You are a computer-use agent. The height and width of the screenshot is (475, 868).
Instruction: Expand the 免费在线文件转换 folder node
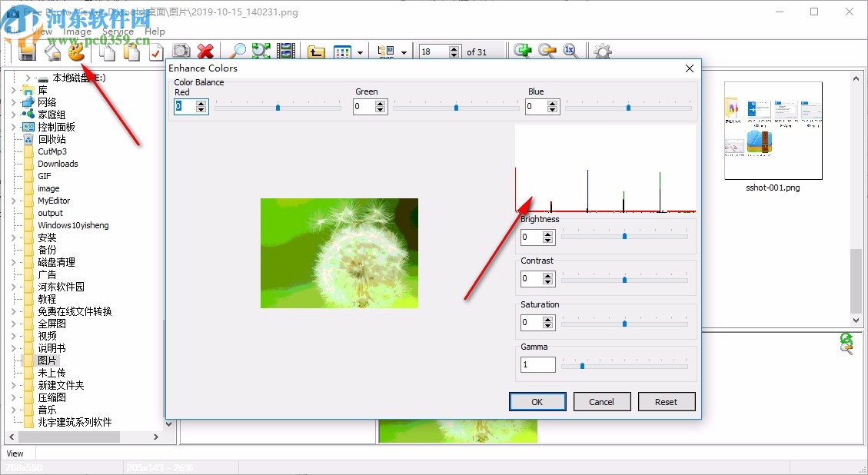click(14, 311)
